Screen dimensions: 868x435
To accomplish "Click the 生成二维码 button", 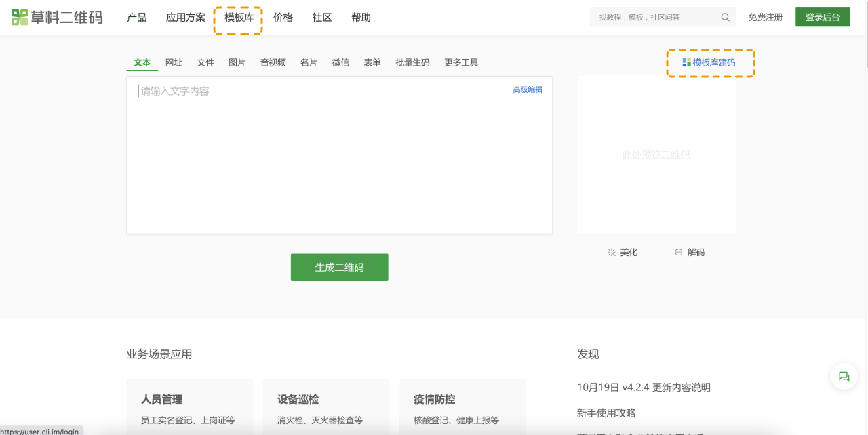I will pyautogui.click(x=340, y=267).
